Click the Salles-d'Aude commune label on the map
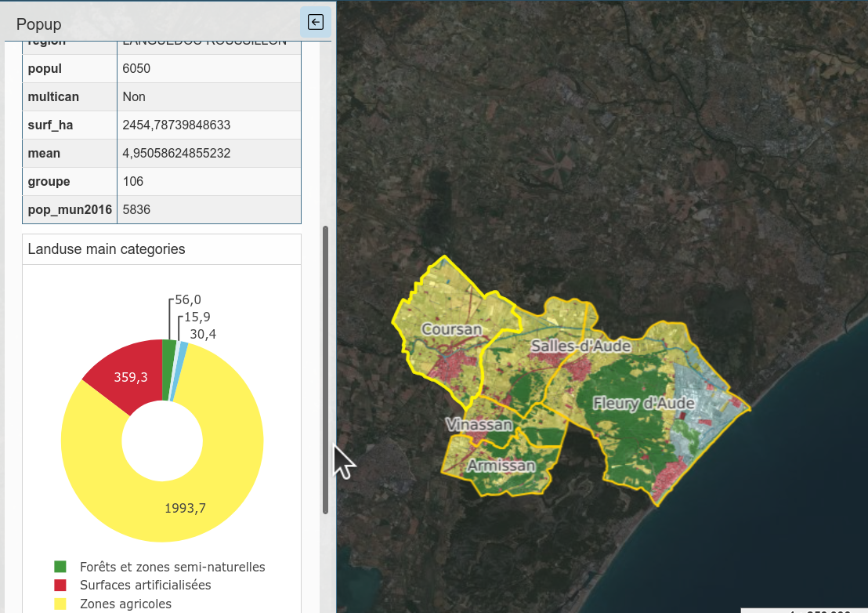868x613 pixels. 580,346
